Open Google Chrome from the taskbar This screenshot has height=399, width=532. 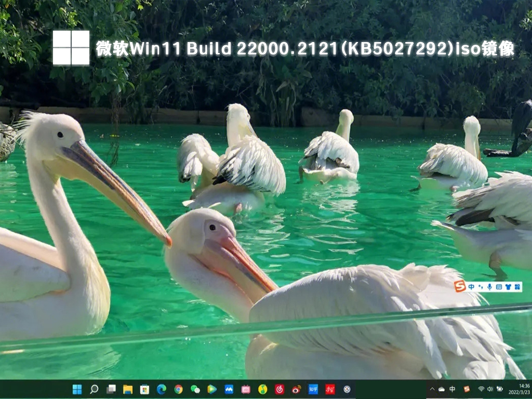coord(178,389)
